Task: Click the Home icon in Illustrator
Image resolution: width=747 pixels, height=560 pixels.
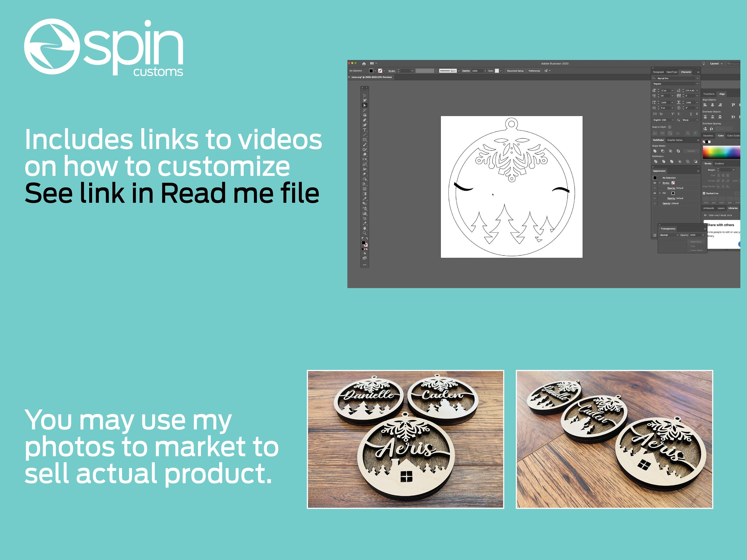Action: [364, 63]
